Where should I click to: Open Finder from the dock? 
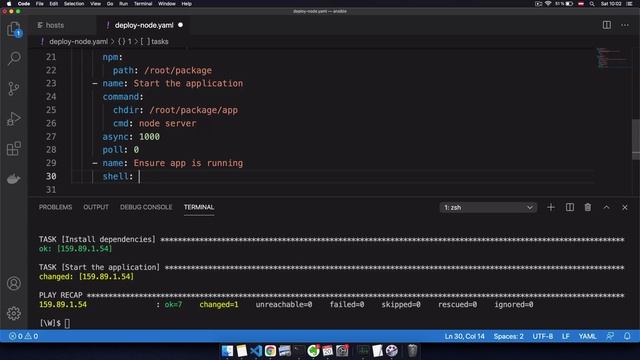point(227,351)
